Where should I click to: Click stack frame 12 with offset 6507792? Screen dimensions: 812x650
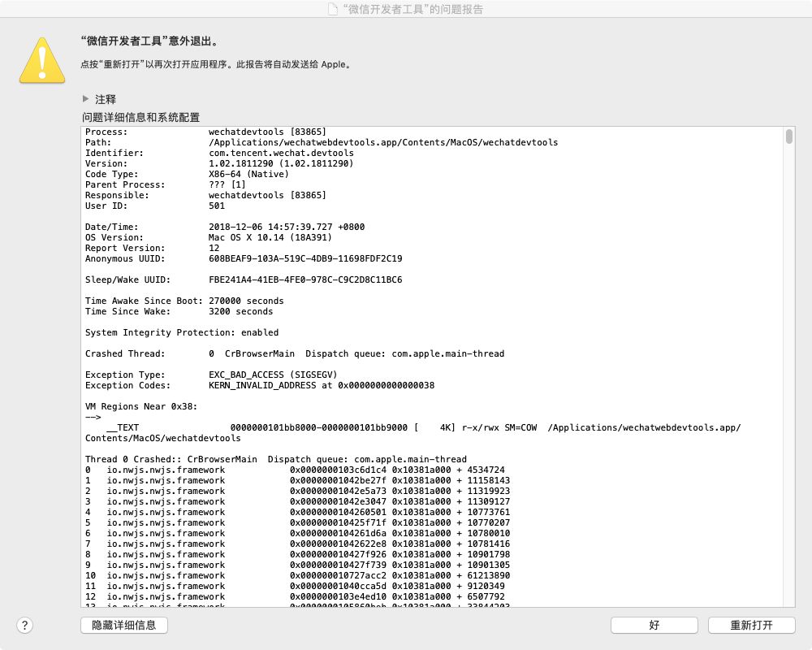click(295, 596)
